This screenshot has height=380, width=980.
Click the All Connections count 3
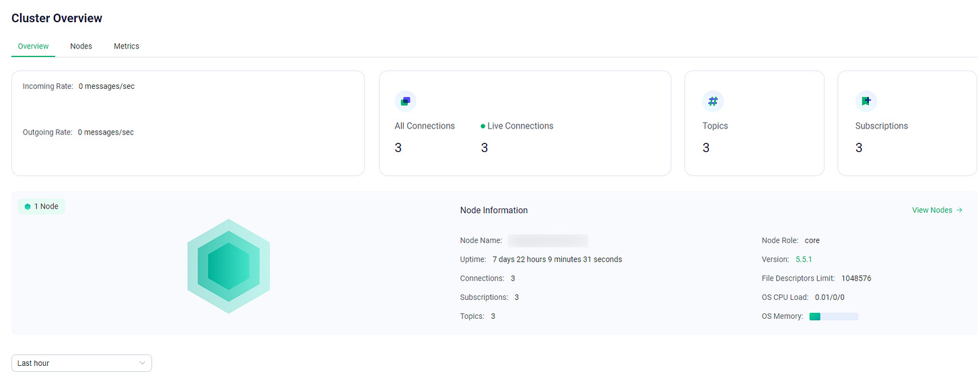click(x=398, y=148)
